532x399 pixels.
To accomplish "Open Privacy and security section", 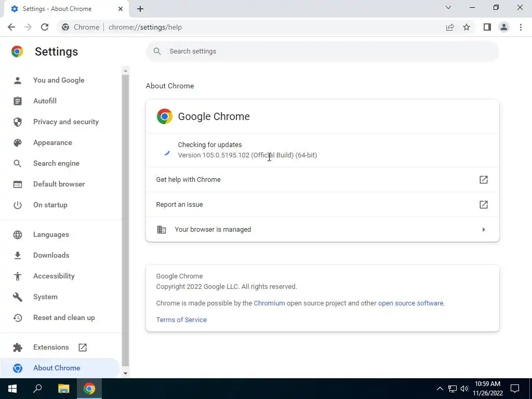I will coord(66,122).
